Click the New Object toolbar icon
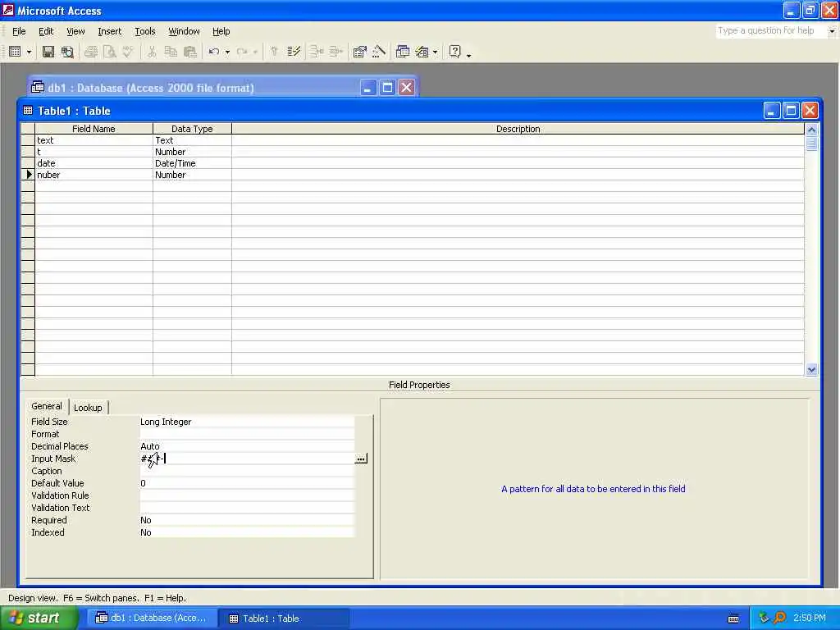The image size is (840, 630). tap(422, 52)
